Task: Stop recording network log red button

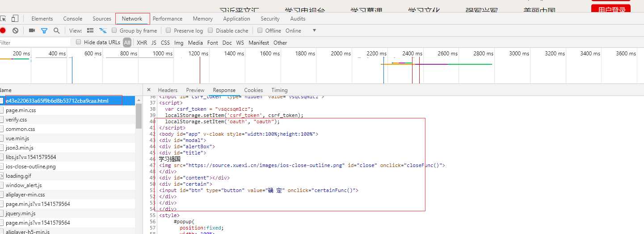Action: (x=3, y=30)
